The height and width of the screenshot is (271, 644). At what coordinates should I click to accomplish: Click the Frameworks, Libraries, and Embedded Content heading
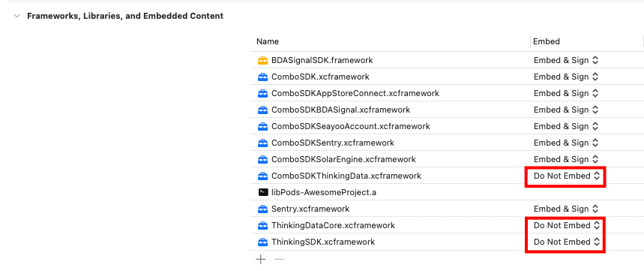125,16
